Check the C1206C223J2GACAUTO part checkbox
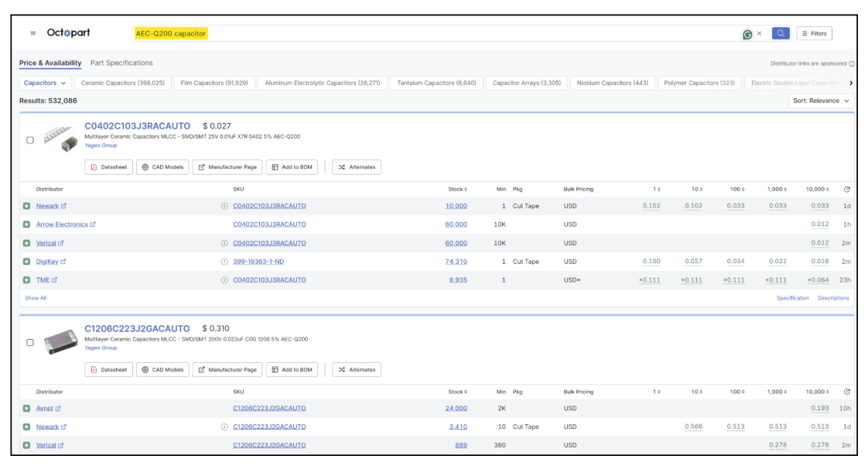This screenshot has width=868, height=466. coord(30,342)
